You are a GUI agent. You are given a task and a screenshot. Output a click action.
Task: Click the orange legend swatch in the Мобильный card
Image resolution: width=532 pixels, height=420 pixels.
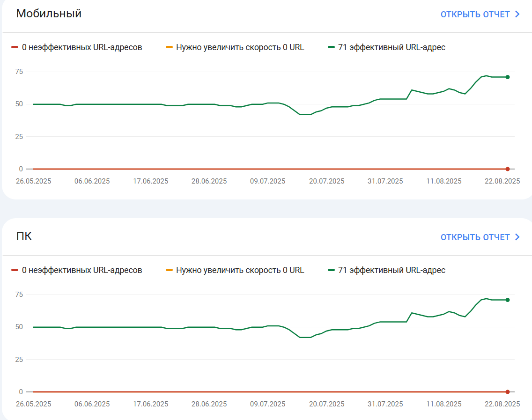[x=169, y=47]
